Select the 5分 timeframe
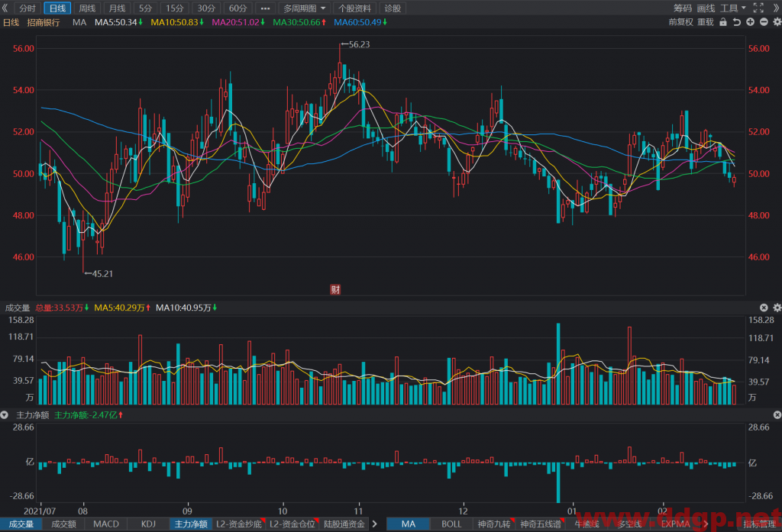This screenshot has height=532, width=782. click(145, 8)
